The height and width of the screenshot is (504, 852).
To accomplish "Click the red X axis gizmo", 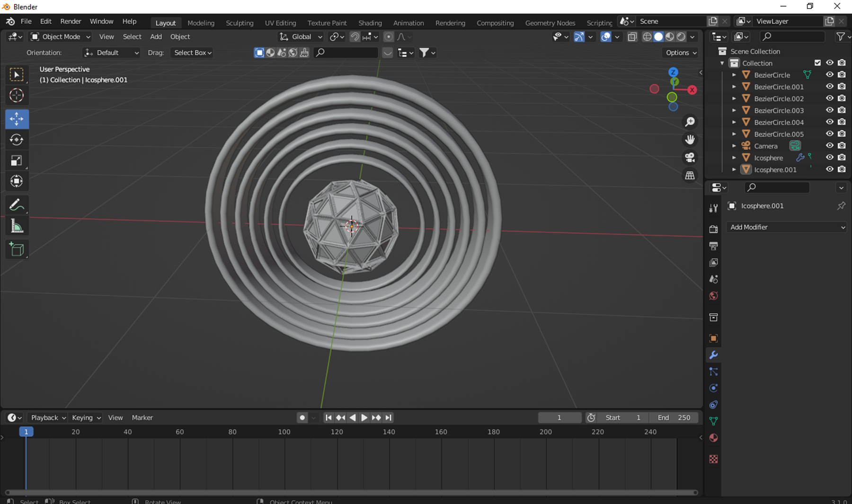I will [692, 90].
